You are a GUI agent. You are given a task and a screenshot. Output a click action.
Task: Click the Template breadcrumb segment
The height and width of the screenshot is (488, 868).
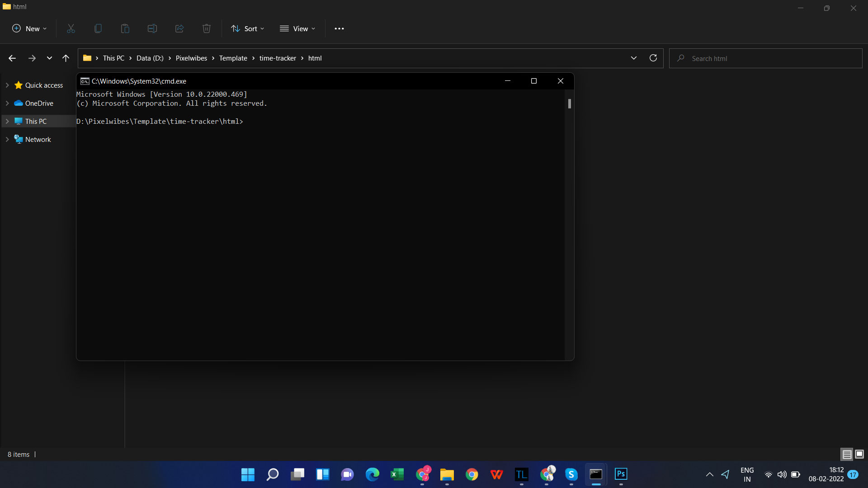tap(233, 58)
